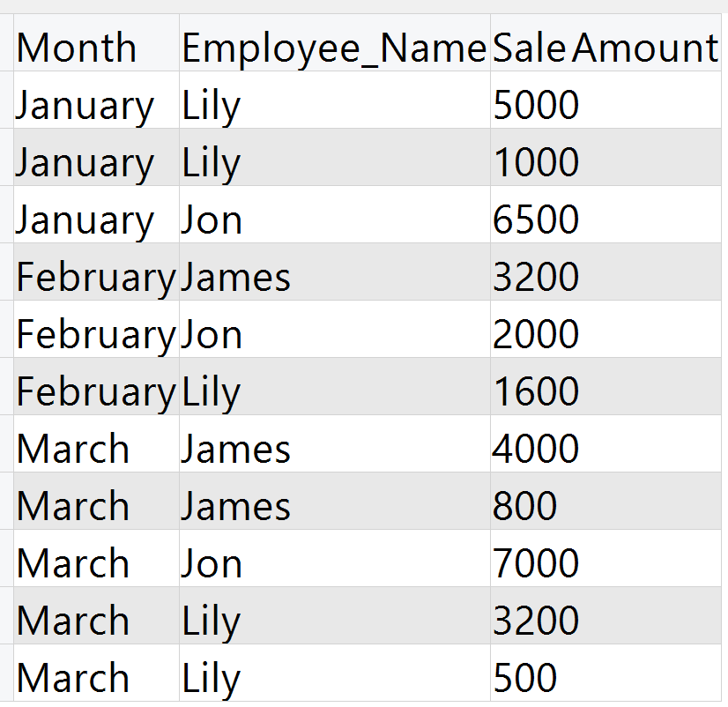Click the Month column header cell
Screen dimensions: 728x707
point(77,48)
